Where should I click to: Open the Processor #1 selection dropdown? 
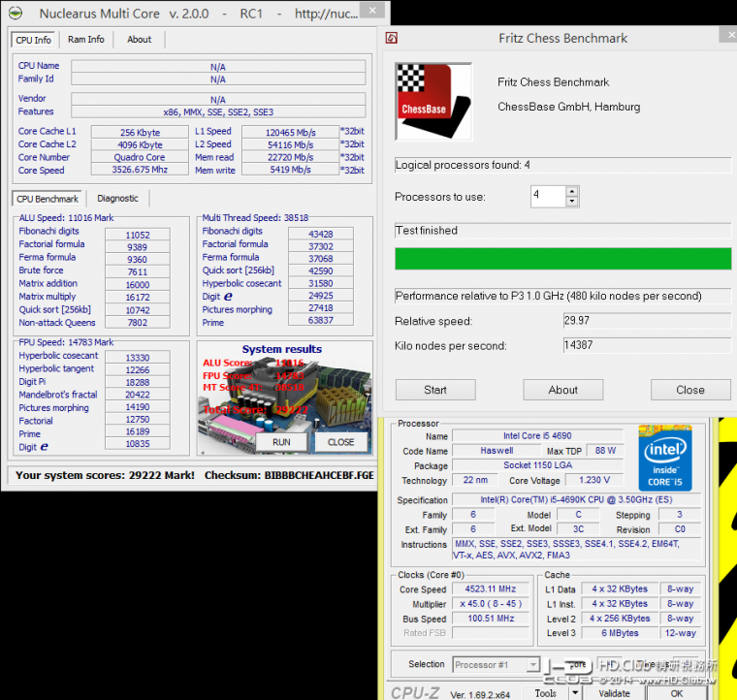531,664
